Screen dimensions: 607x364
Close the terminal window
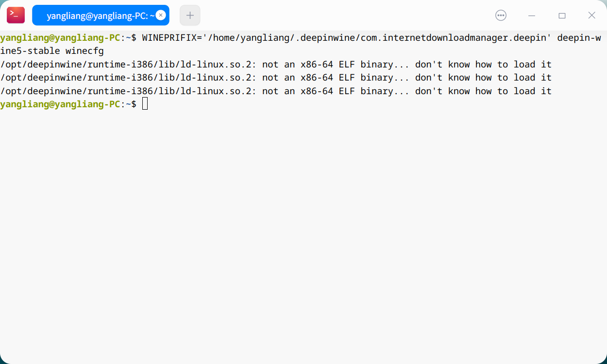pyautogui.click(x=592, y=16)
